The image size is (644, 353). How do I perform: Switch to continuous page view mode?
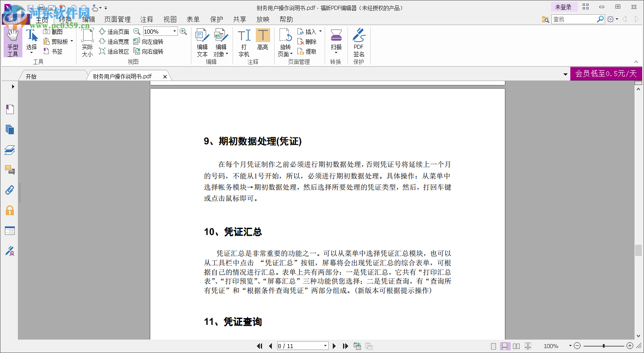click(505, 346)
